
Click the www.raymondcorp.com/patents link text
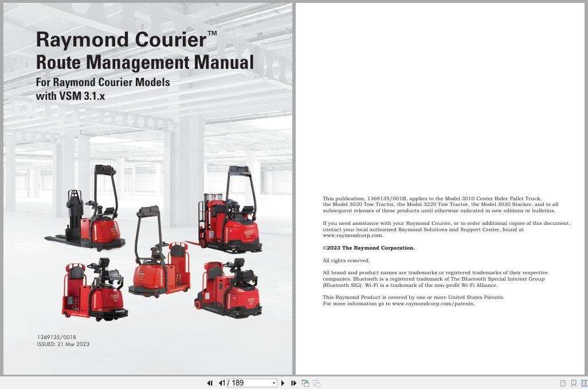click(x=433, y=304)
